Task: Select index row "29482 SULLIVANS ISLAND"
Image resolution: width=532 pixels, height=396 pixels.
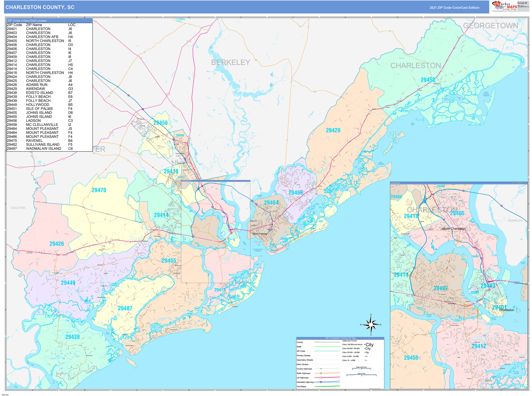Action: click(x=40, y=145)
